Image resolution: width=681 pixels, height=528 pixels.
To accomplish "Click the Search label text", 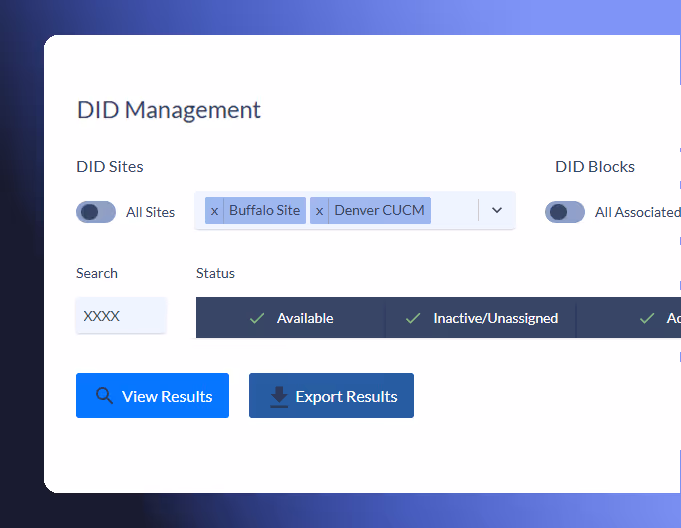I will coord(97,273).
